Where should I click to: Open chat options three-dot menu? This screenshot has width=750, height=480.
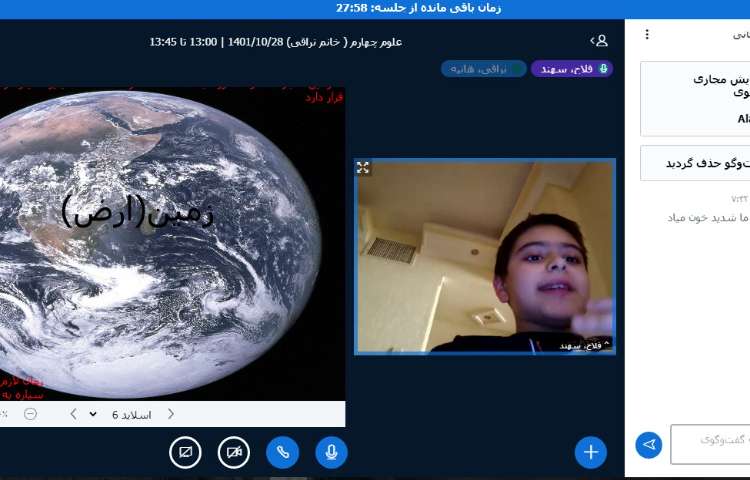click(x=647, y=34)
